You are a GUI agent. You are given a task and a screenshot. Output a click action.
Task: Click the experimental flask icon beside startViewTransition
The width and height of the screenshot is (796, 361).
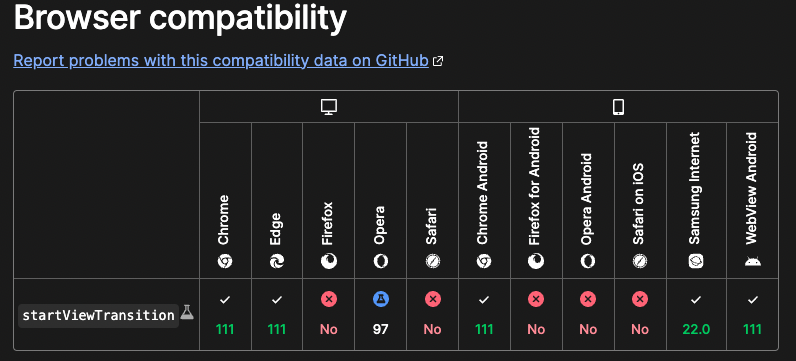(187, 312)
